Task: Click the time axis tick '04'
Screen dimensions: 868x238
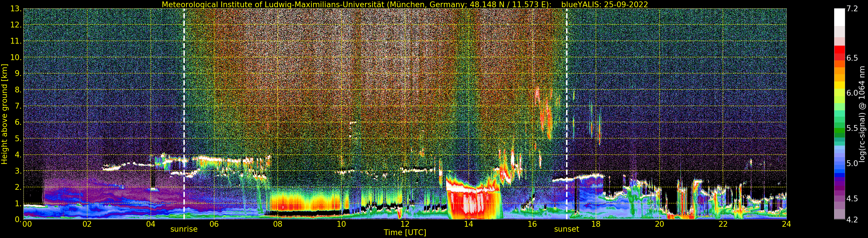Action: click(x=151, y=224)
